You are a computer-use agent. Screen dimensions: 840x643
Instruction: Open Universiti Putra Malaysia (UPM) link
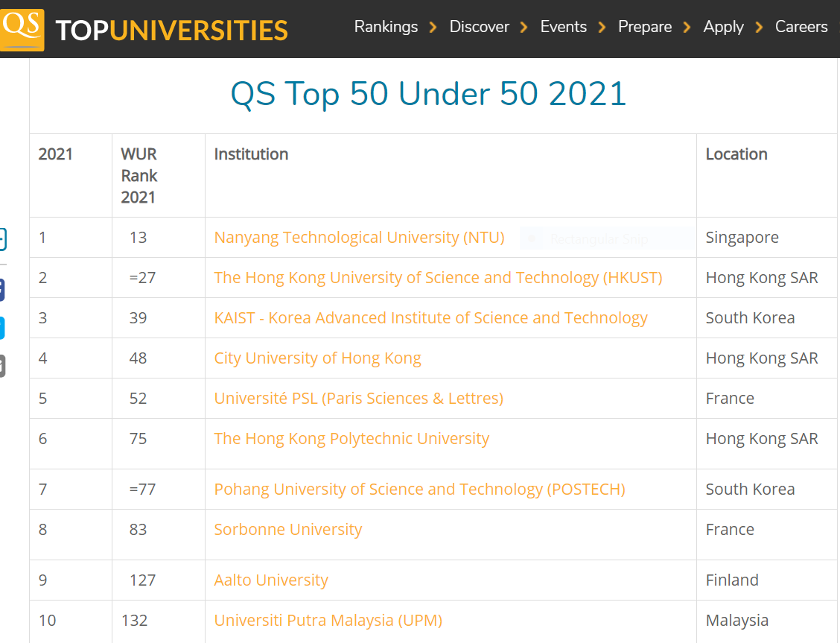(x=328, y=621)
